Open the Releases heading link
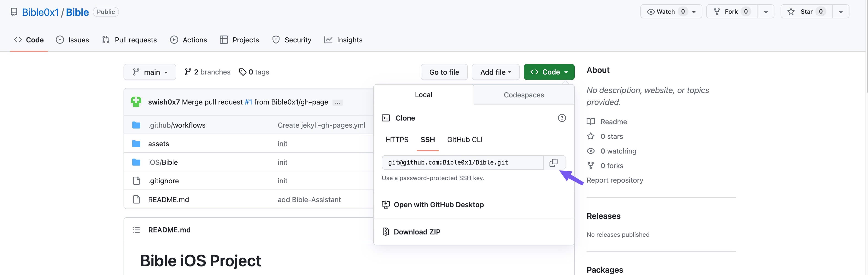 pos(604,216)
